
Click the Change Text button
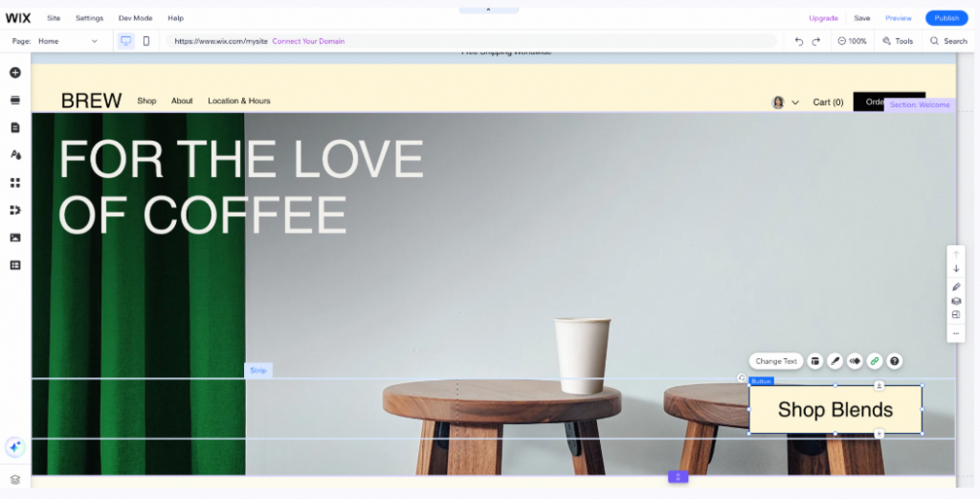coord(776,361)
